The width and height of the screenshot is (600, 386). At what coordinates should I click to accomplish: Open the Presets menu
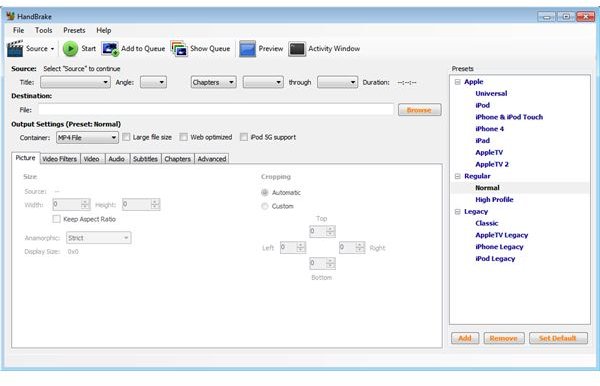click(74, 30)
